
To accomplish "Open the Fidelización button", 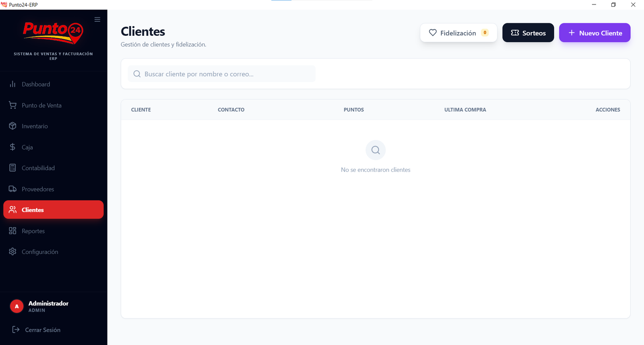I will (458, 33).
